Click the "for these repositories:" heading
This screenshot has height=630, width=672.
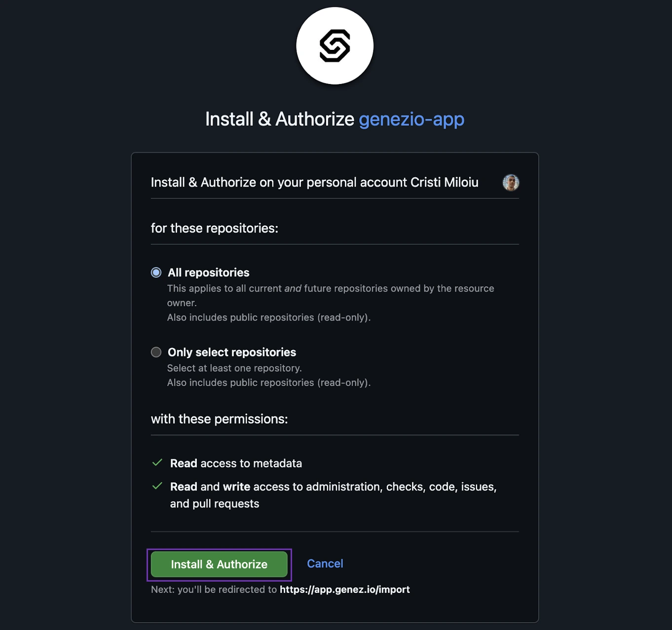pyautogui.click(x=215, y=228)
